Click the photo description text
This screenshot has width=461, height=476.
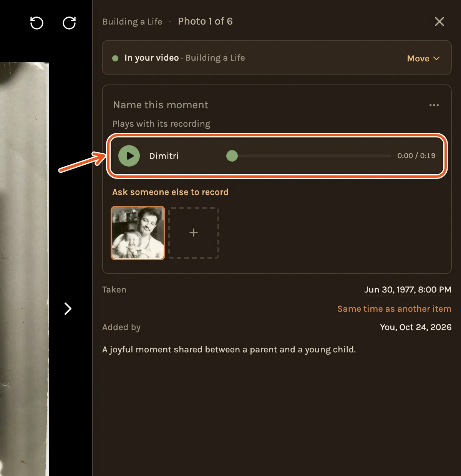(x=229, y=349)
